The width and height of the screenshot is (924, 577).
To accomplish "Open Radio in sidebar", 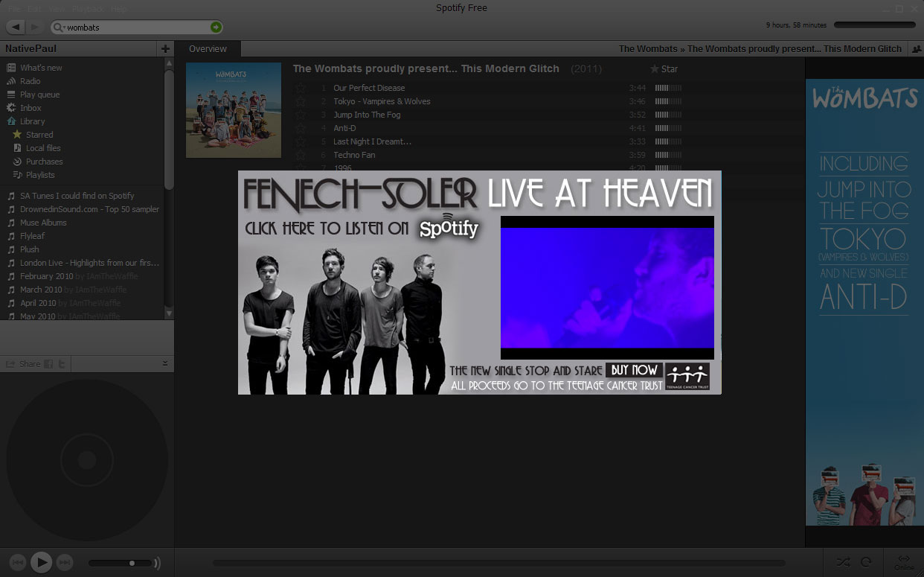I will tap(30, 81).
